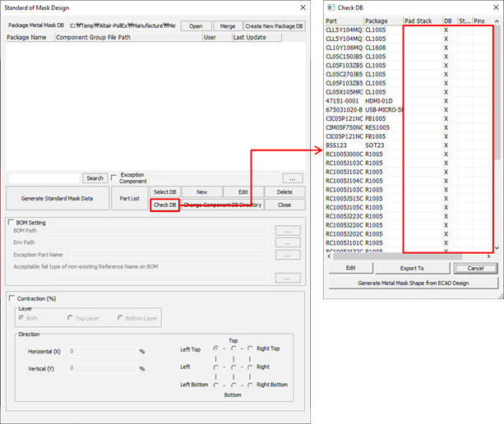This screenshot has height=424, width=504.
Task: Select the Top Layer radio button
Action: tap(72, 318)
